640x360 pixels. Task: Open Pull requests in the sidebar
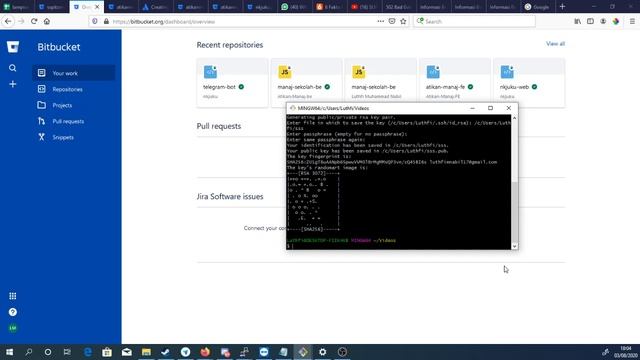point(74,121)
